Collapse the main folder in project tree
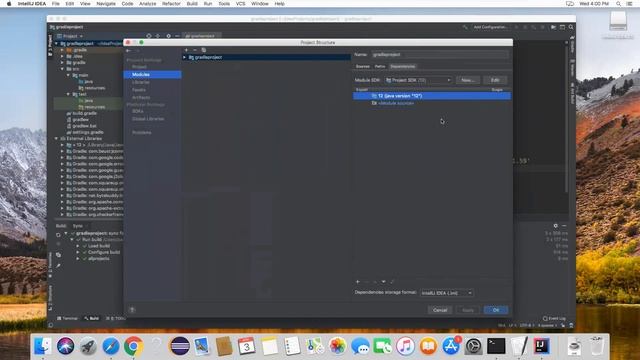 (69, 75)
